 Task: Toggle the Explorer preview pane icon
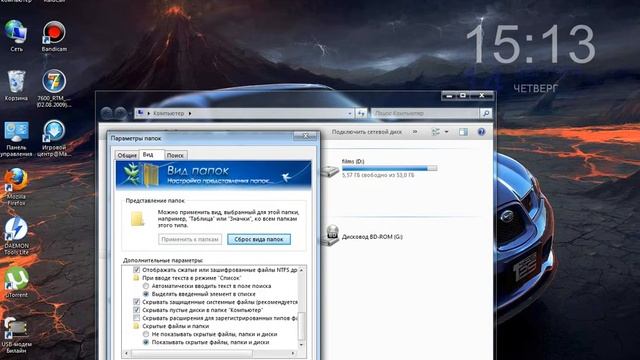click(463, 132)
